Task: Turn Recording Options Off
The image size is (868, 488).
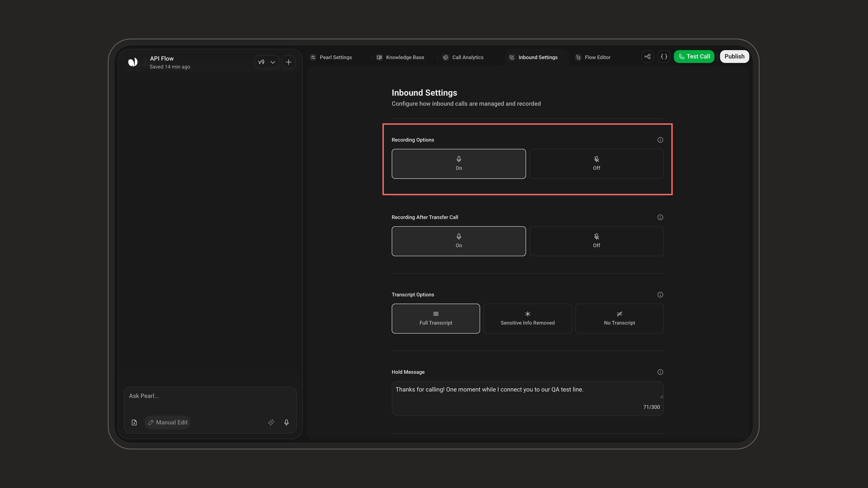Action: (x=596, y=164)
